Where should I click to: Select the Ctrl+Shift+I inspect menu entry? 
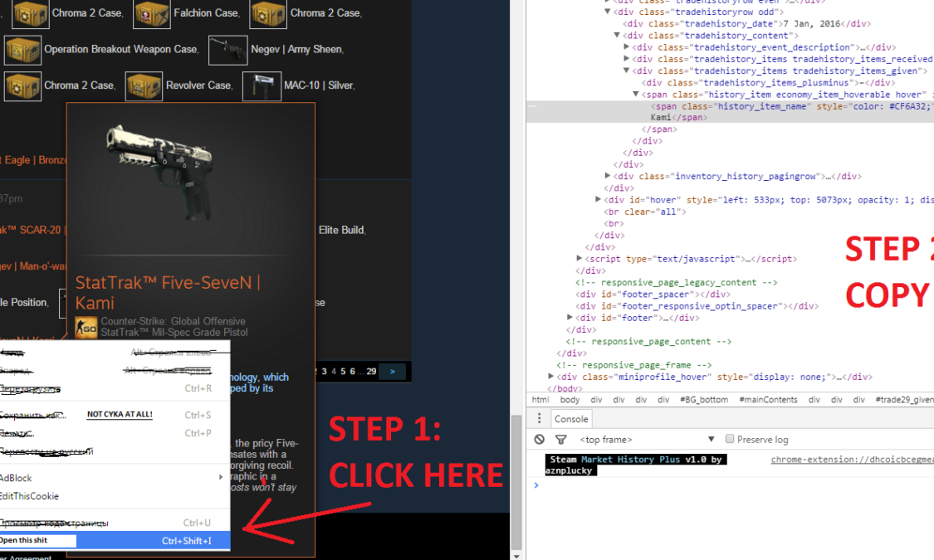(x=114, y=540)
